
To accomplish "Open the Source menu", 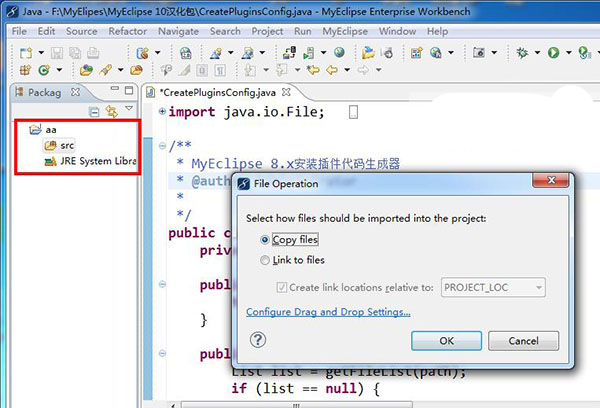I will point(82,31).
